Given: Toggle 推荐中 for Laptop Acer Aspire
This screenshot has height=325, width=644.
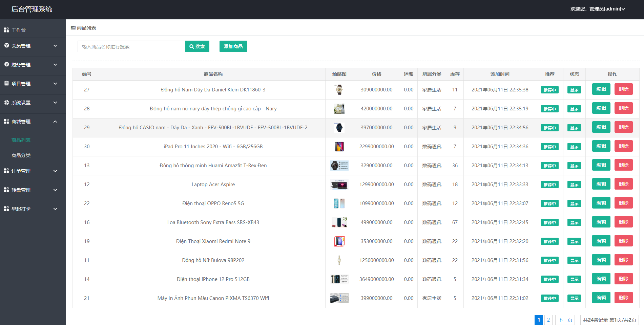Looking at the screenshot, I should tap(549, 185).
